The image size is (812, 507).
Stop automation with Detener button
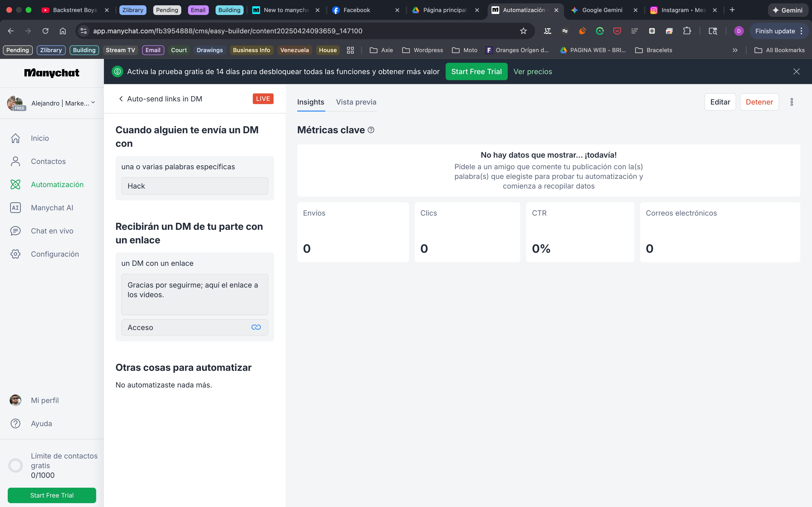[x=759, y=102]
